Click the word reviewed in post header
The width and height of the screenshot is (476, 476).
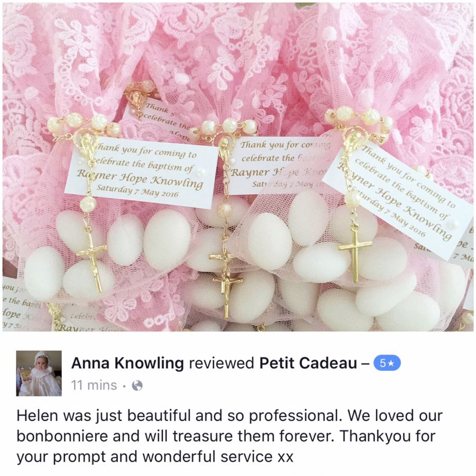[x=222, y=363]
